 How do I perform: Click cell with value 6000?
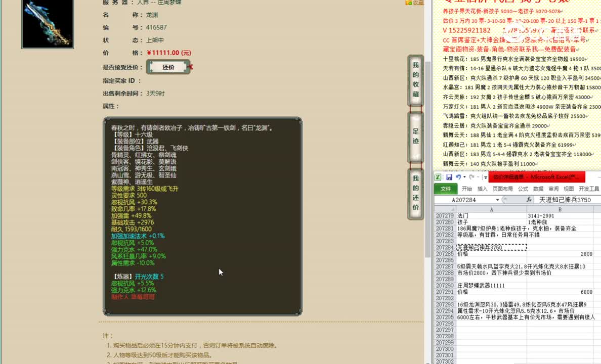pyautogui.click(x=560, y=292)
